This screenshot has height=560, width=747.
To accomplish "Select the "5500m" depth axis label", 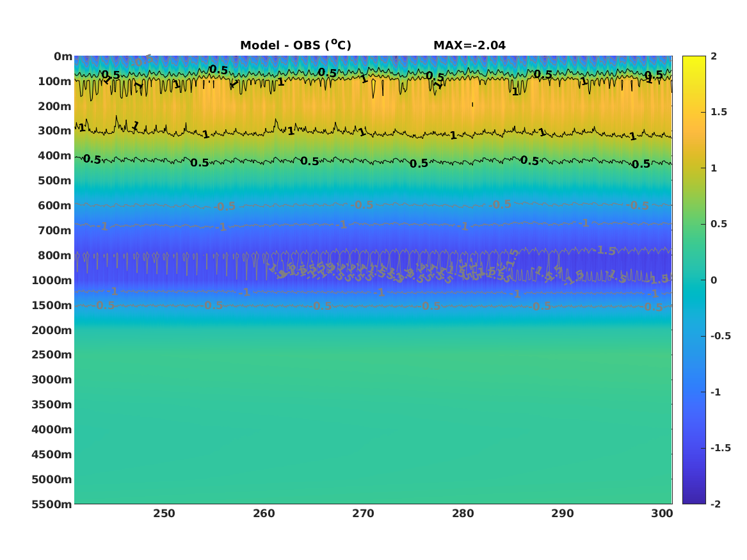I will [x=52, y=504].
